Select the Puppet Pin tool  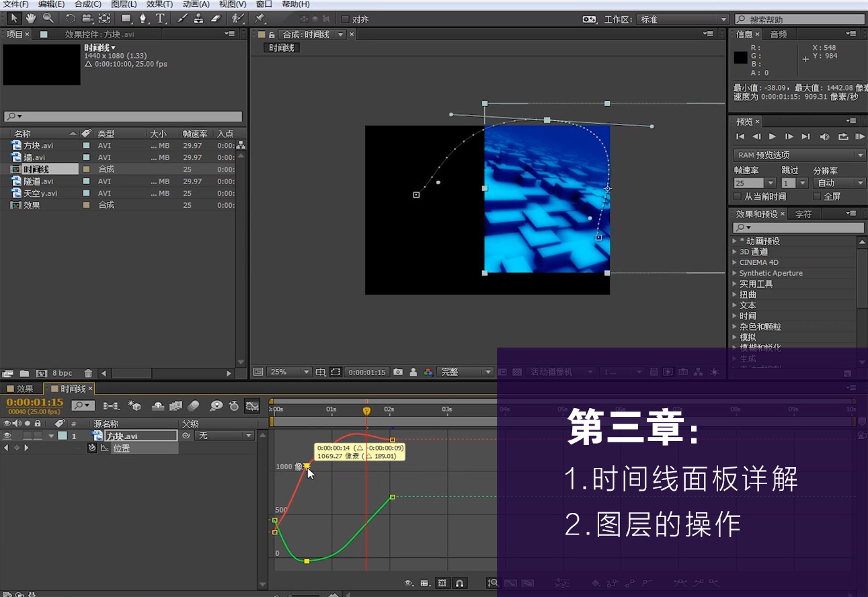click(x=260, y=18)
